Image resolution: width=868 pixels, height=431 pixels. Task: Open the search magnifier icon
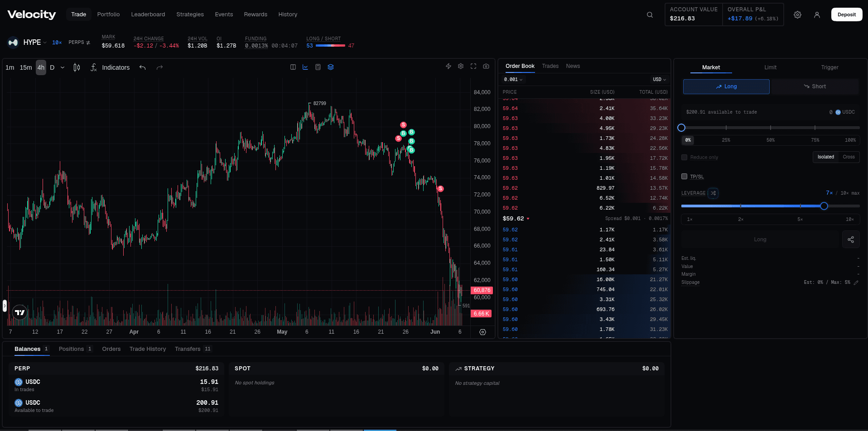[x=650, y=14]
